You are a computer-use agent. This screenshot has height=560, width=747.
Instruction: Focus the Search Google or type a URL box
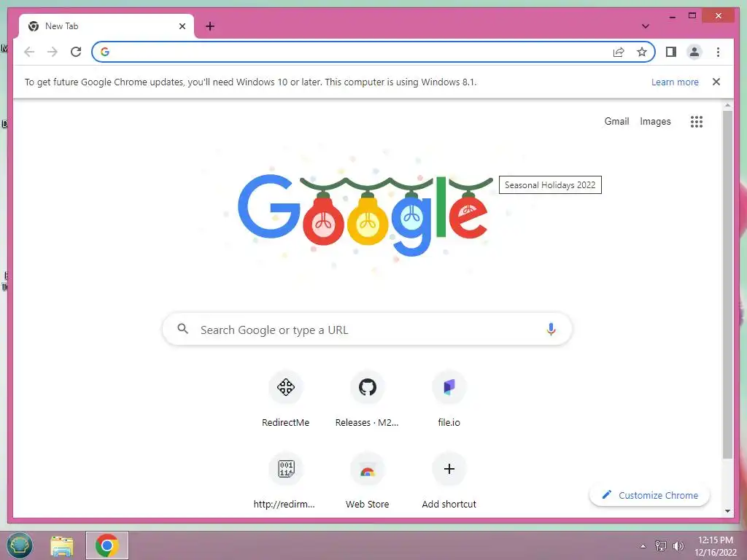pyautogui.click(x=367, y=329)
